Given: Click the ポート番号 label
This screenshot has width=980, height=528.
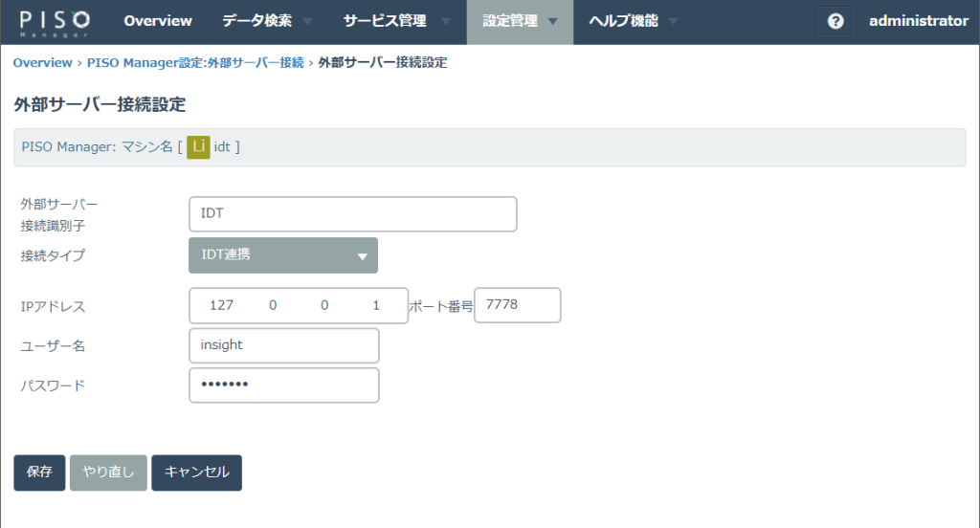Looking at the screenshot, I should (440, 307).
